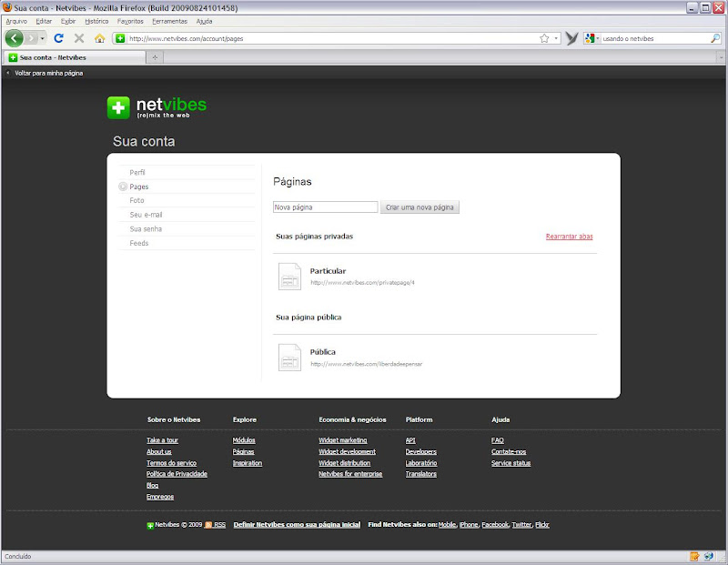The image size is (728, 565).
Task: Click the orange RSS icon in footer
Action: point(208,525)
